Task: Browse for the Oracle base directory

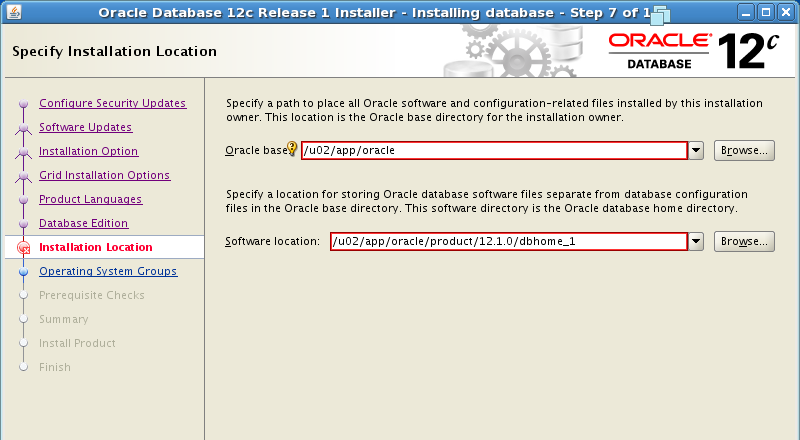Action: pyautogui.click(x=744, y=151)
